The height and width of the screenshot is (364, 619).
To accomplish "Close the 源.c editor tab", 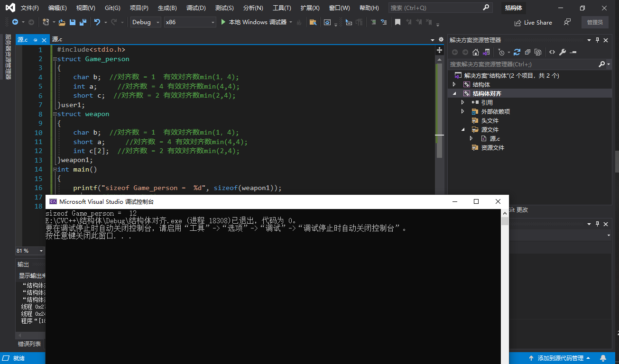I will [x=44, y=40].
